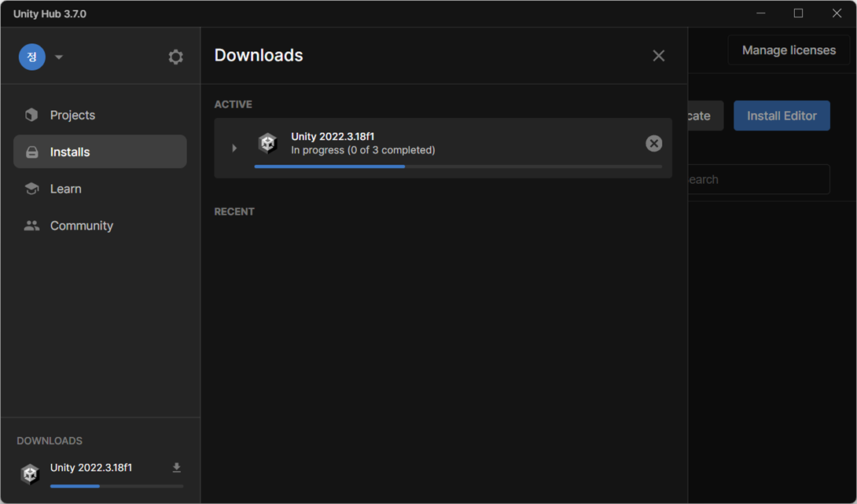The image size is (857, 504).
Task: Go to the Learn section
Action: 100,189
